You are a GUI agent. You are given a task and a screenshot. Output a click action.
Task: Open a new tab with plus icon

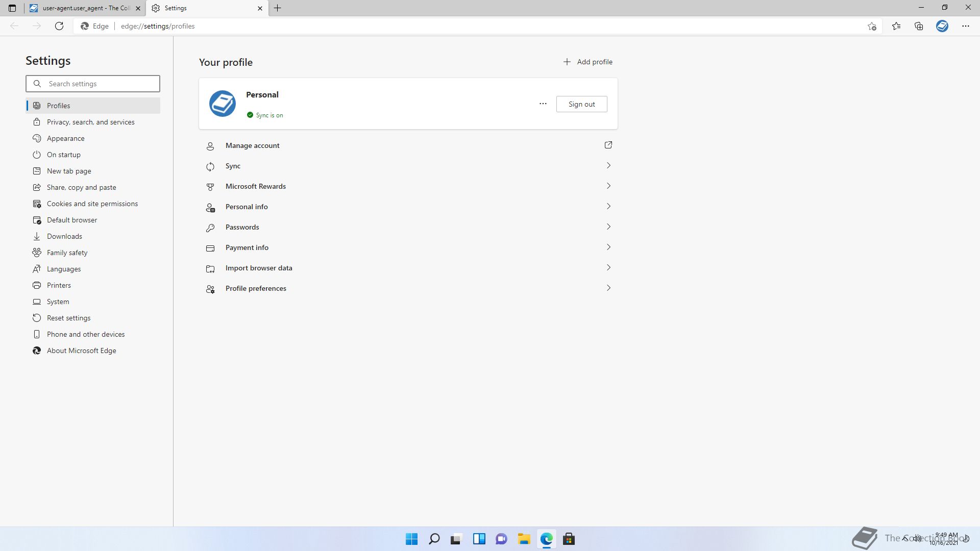(x=278, y=8)
